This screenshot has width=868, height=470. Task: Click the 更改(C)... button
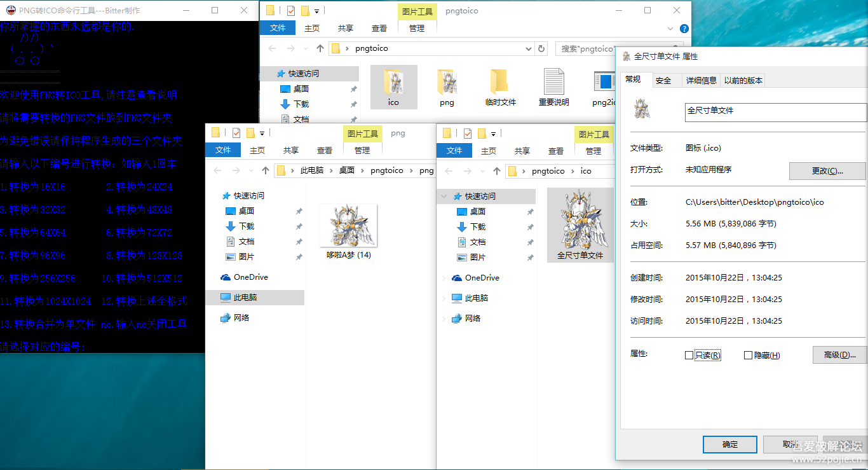827,171
